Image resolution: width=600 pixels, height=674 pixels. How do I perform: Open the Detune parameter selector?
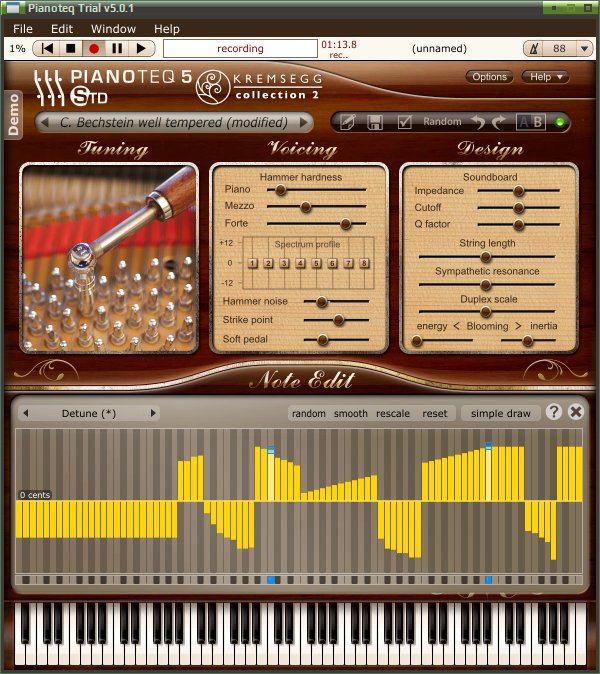point(89,414)
